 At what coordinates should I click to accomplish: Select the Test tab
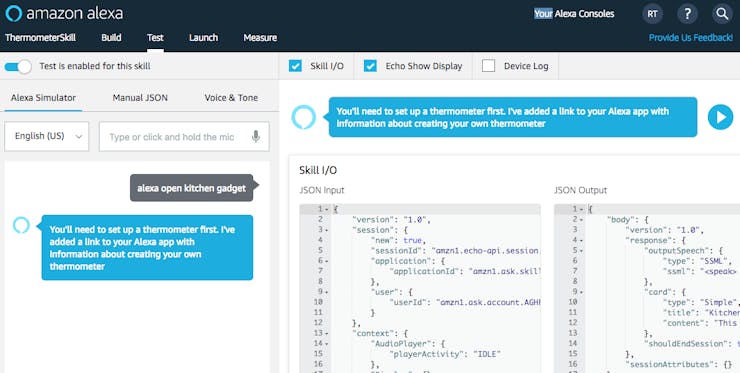click(x=155, y=38)
